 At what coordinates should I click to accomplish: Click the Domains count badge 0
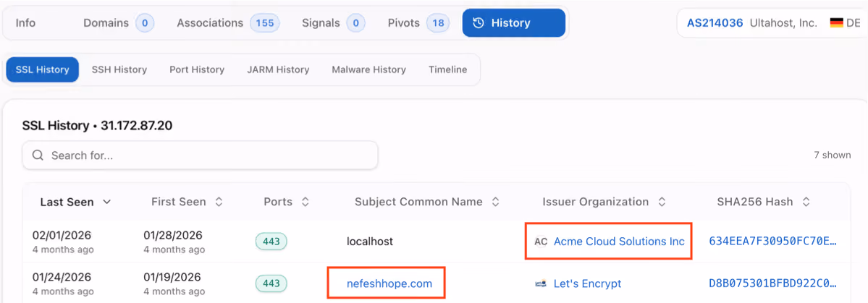click(145, 23)
